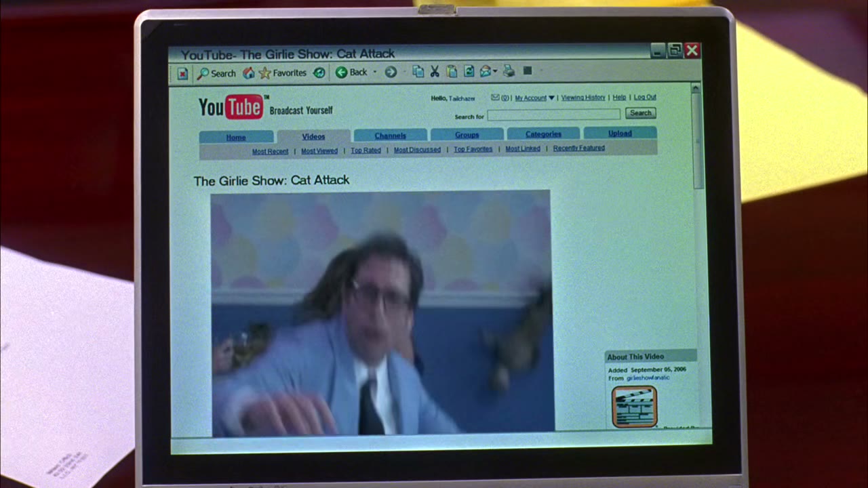Click the YouTube Search button
868x488 pixels.
tap(640, 113)
